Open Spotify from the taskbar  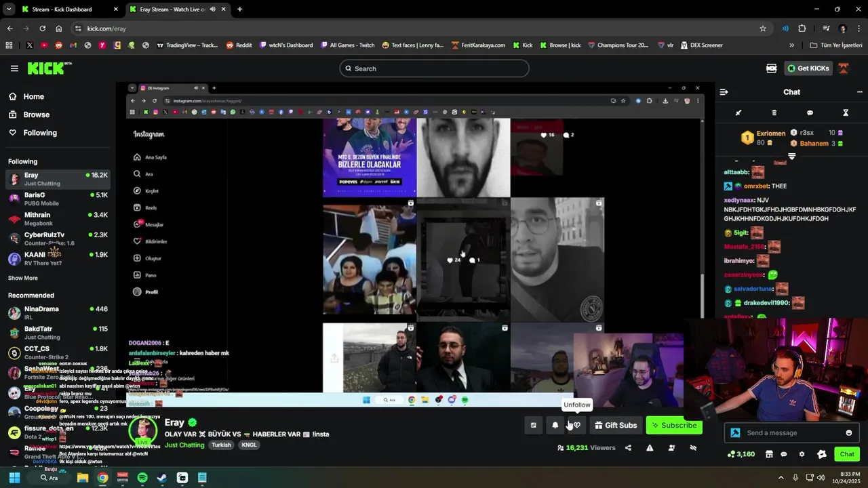[x=142, y=478]
